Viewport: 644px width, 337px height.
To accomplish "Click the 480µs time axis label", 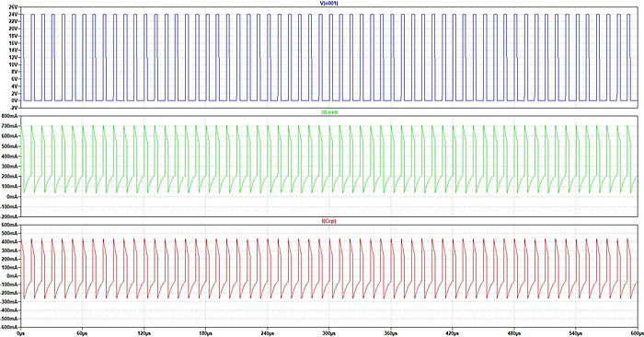I will [513, 333].
